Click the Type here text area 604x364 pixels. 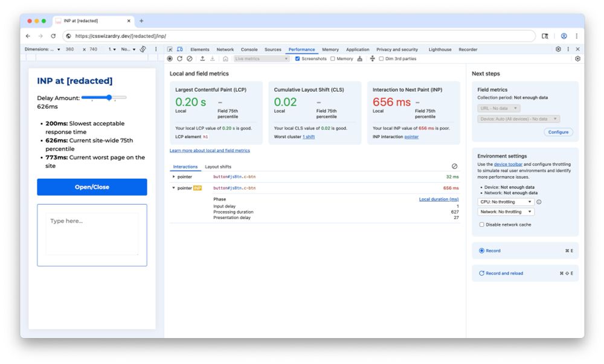92,235
